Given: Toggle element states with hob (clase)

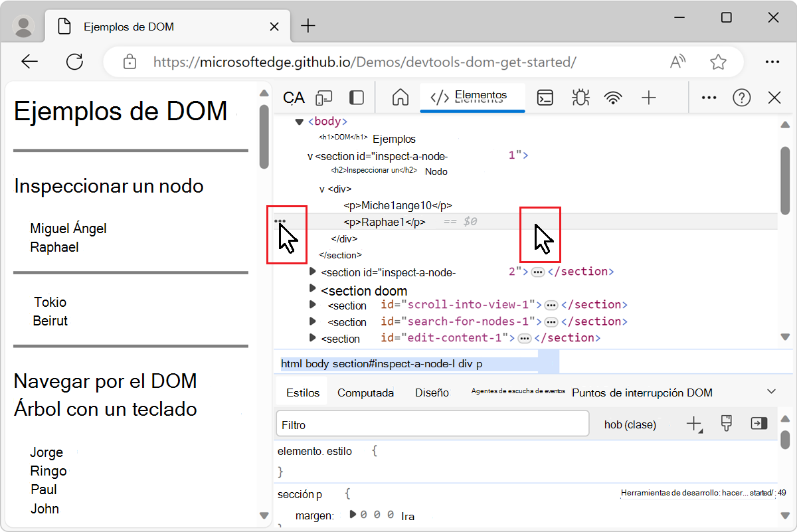Looking at the screenshot, I should [630, 424].
